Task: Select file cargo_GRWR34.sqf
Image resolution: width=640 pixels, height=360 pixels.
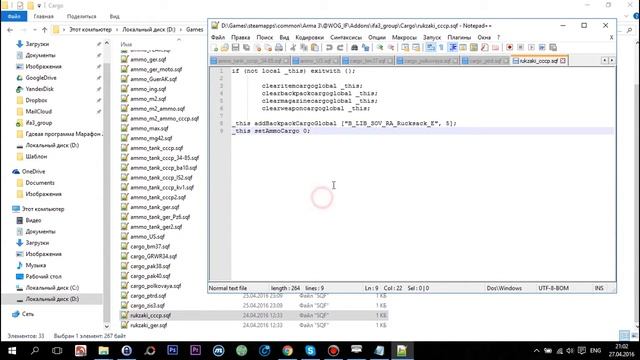Action: (153, 256)
